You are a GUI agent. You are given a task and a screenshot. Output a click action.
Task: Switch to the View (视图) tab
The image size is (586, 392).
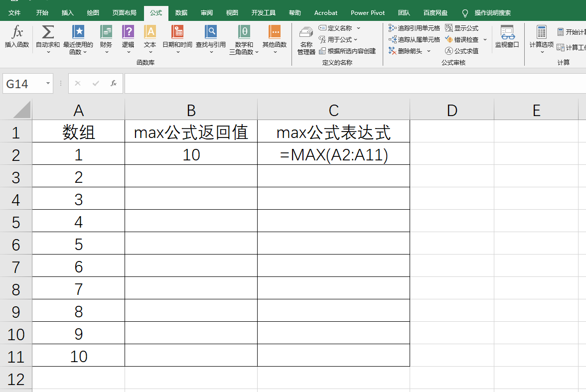232,13
